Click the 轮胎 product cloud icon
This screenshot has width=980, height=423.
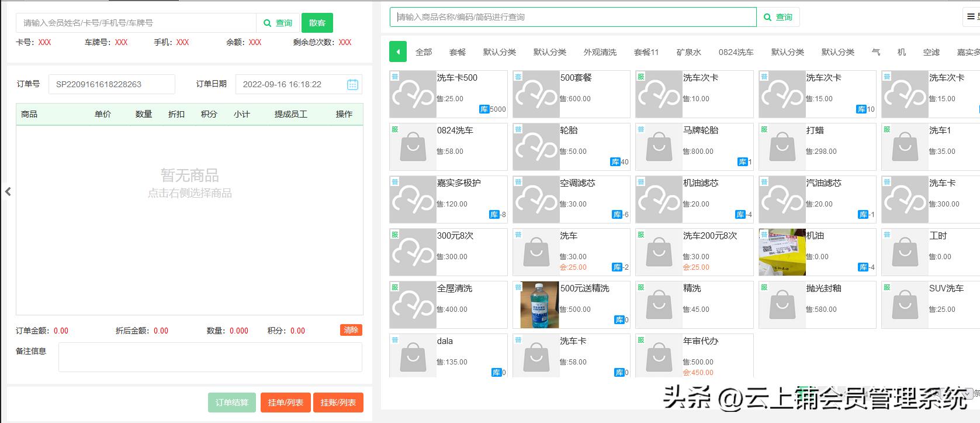(x=536, y=147)
